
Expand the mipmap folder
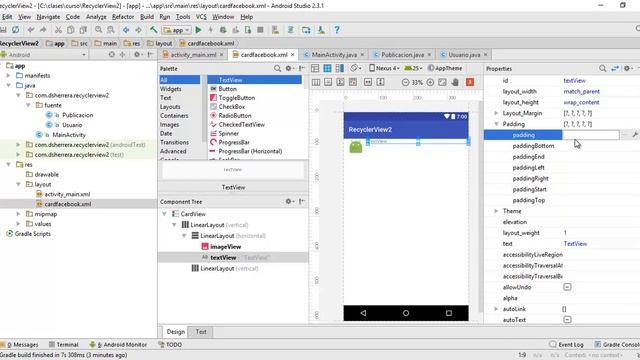tap(18, 214)
